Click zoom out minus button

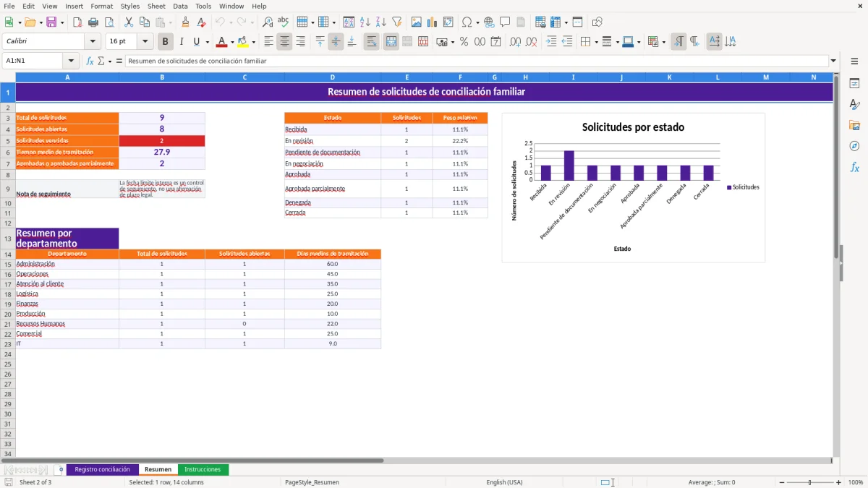pyautogui.click(x=782, y=482)
